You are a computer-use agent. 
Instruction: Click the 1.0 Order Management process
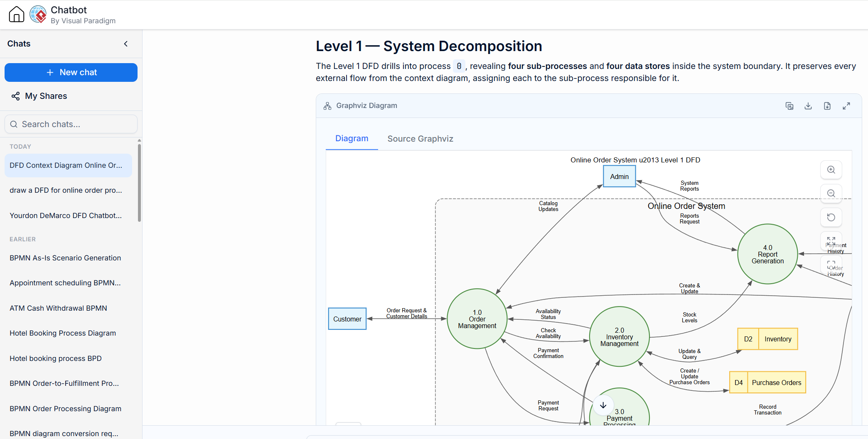click(477, 319)
